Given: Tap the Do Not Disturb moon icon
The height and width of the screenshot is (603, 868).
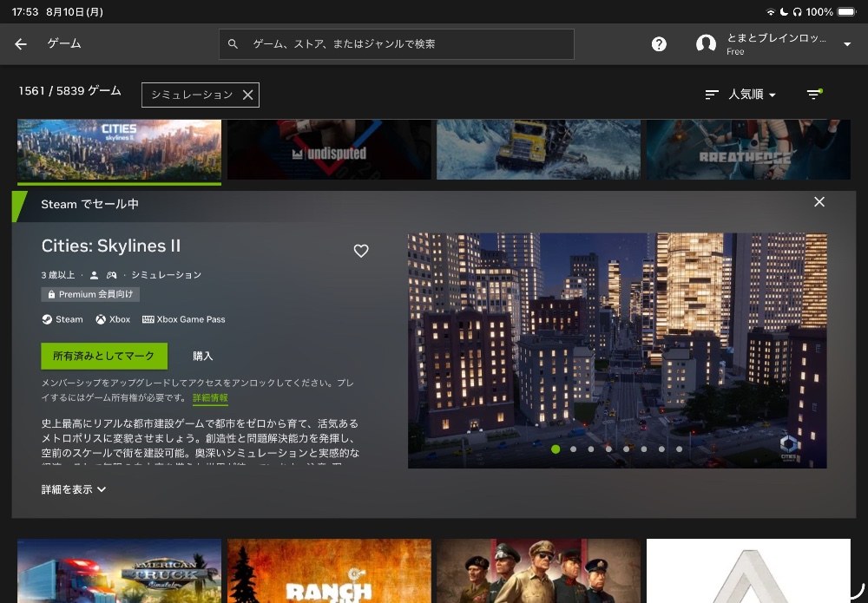Looking at the screenshot, I should click(785, 11).
